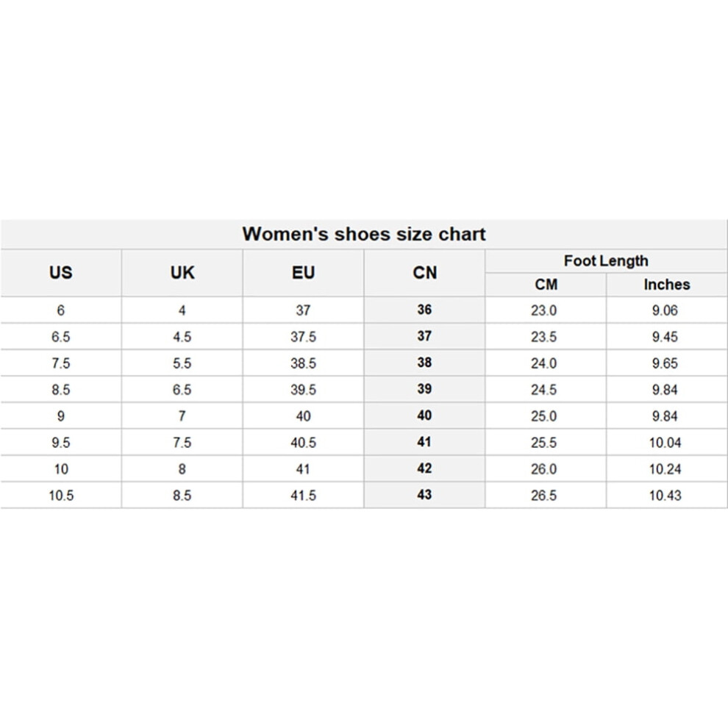This screenshot has height=728, width=728.
Task: Click EU size 39.5 cell
Action: [x=303, y=390]
